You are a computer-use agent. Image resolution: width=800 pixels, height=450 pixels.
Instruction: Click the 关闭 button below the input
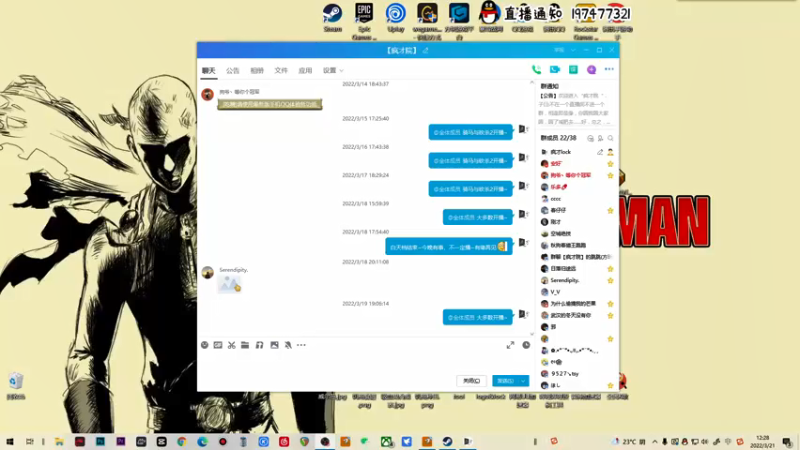tap(471, 381)
